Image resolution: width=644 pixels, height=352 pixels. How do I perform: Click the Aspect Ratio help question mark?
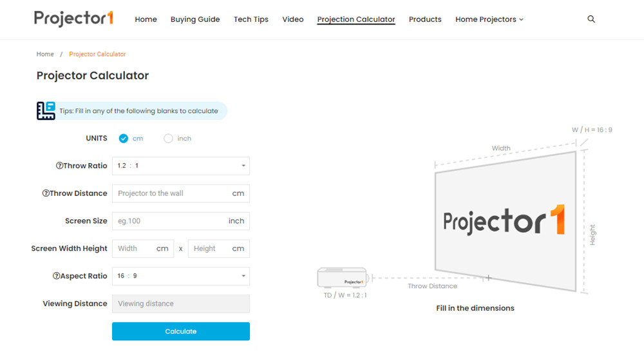tap(56, 276)
